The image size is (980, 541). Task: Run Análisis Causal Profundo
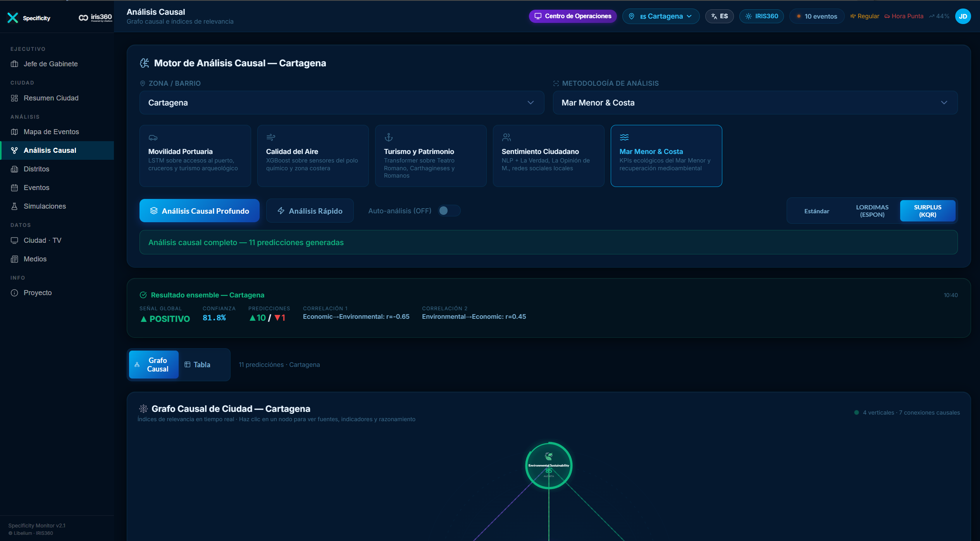coord(199,211)
